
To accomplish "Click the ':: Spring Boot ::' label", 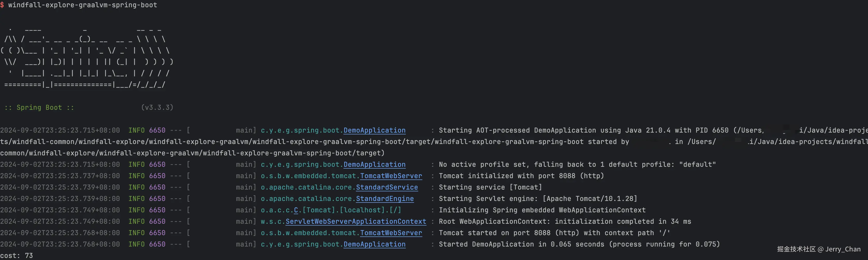I will [39, 107].
